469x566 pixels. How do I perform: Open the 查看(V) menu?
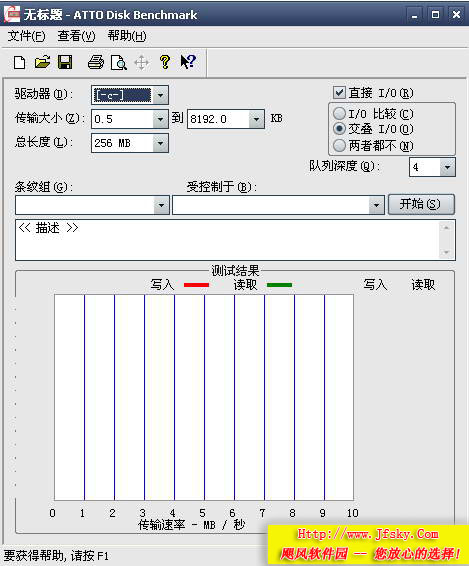click(x=76, y=36)
